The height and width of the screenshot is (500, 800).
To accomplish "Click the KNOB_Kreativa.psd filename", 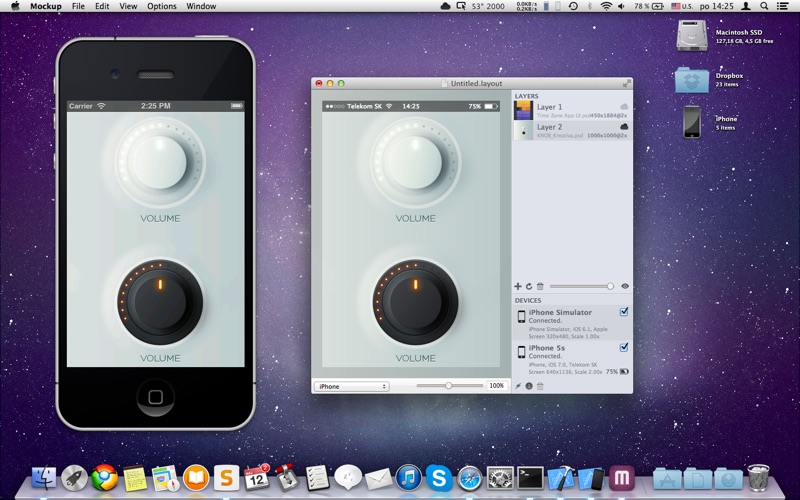I will click(x=560, y=136).
